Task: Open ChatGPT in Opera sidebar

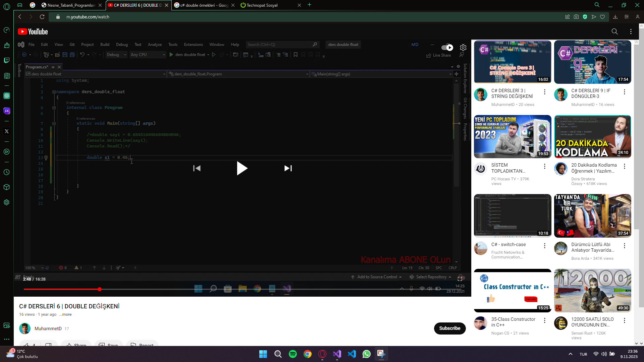Action: click(7, 96)
